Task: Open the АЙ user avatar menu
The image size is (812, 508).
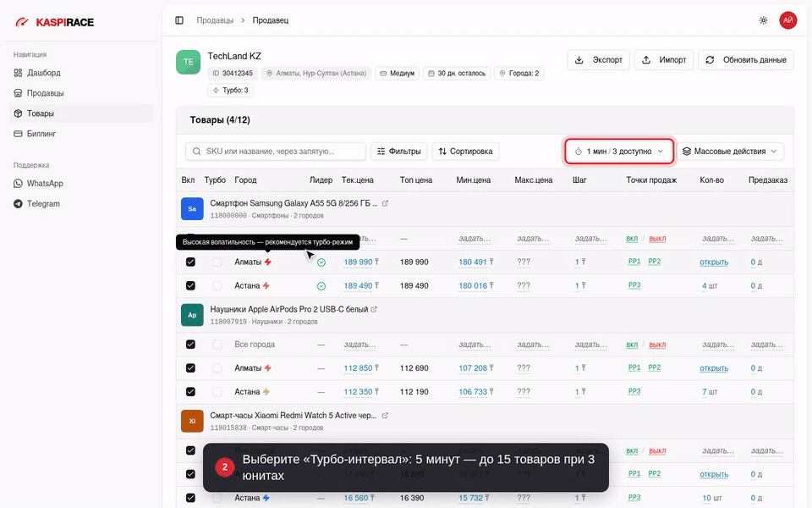Action: [x=787, y=20]
